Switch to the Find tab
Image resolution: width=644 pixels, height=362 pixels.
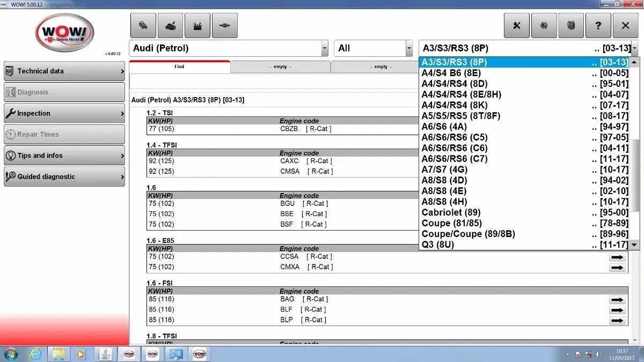pos(179,67)
